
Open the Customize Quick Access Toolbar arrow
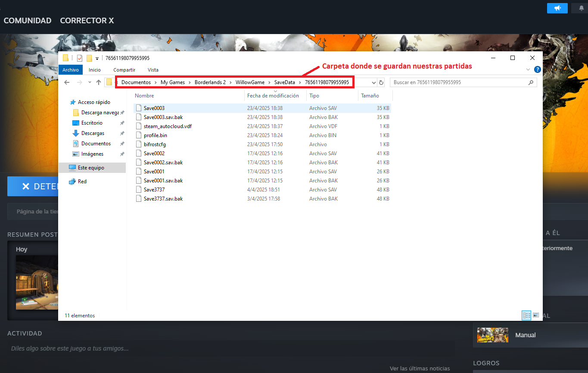click(97, 59)
